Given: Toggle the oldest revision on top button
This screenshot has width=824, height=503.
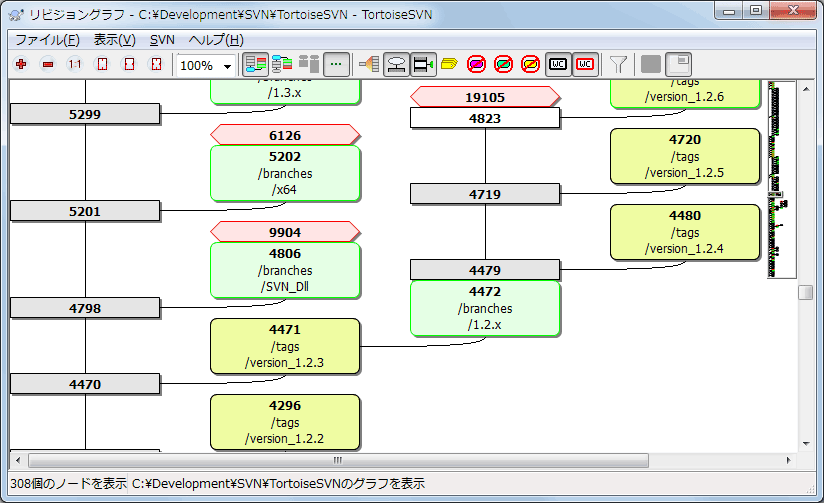Looking at the screenshot, I should [x=282, y=65].
